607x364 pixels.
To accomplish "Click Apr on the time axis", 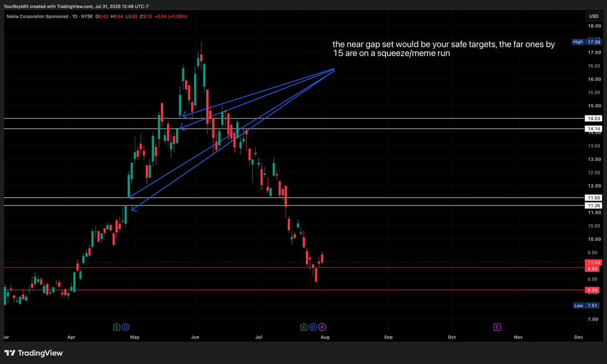I will (71, 337).
